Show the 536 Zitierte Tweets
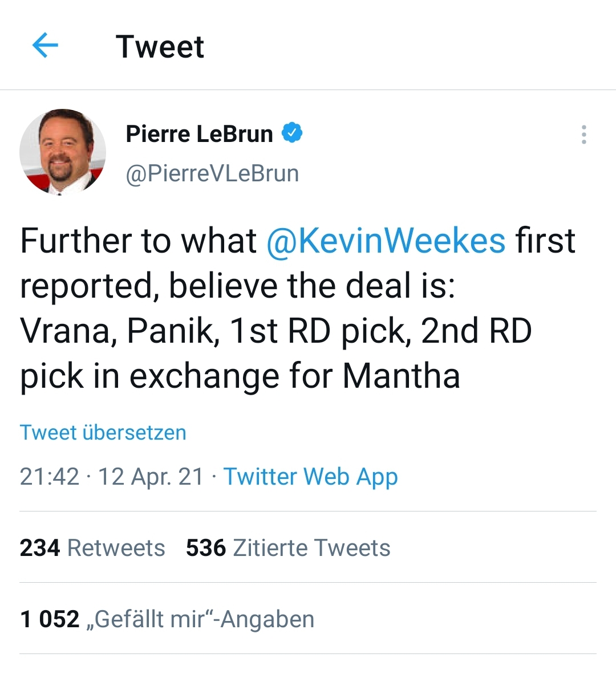Viewport: 616px width, 674px height. (288, 548)
